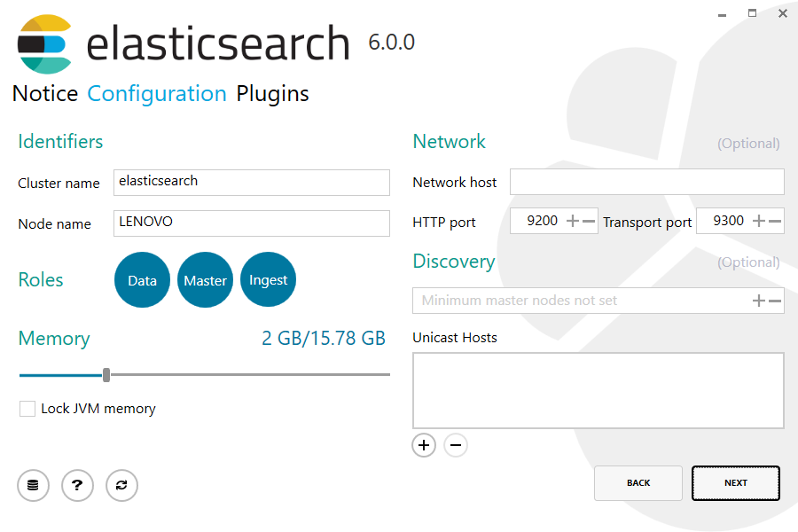
Task: Click the database icon at bottom left
Action: (x=33, y=485)
